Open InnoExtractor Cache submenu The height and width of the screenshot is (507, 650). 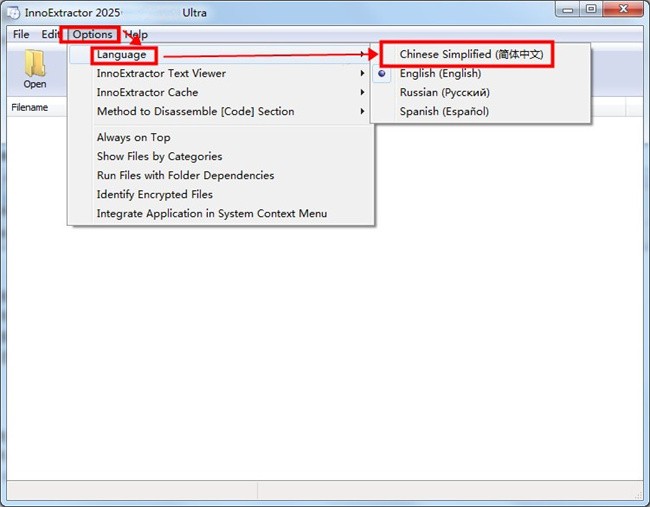[x=220, y=92]
